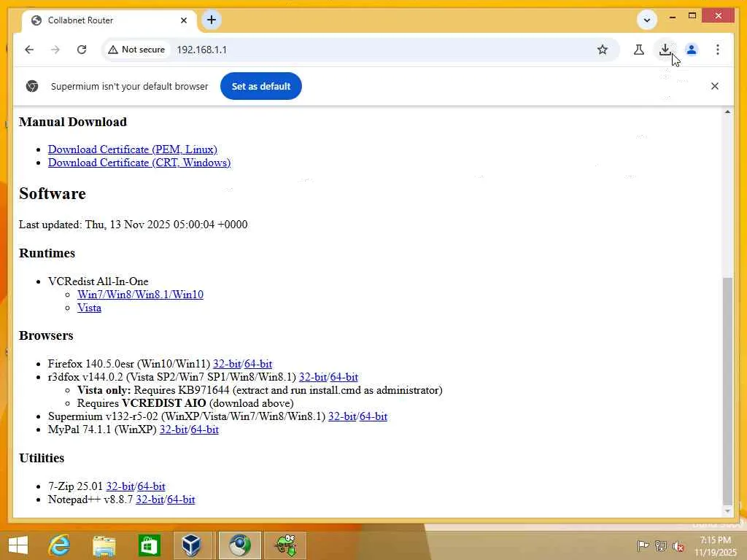This screenshot has width=747, height=560.
Task: Click the vertical scrollbar thumb
Action: point(727,391)
